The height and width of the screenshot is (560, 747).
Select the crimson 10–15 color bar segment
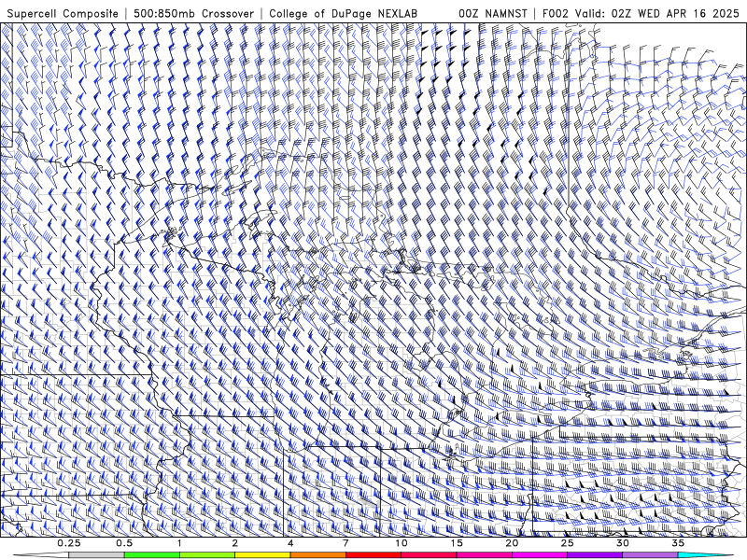[429, 555]
